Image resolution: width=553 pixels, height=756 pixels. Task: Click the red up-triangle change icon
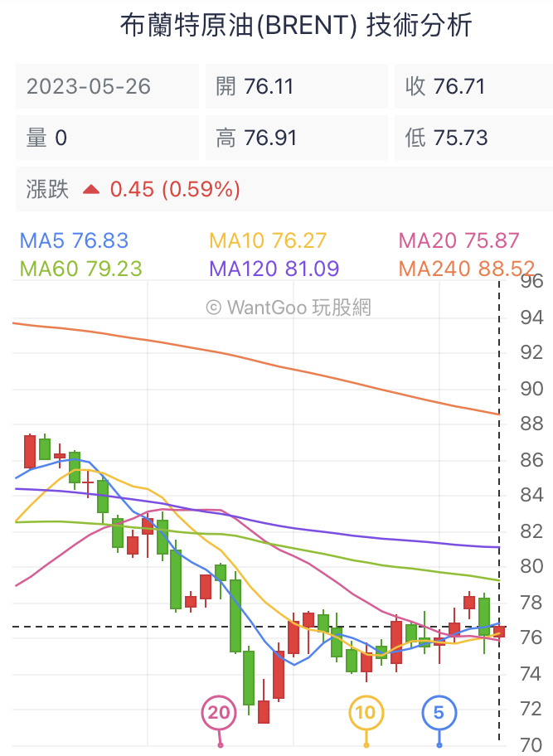coord(91,190)
